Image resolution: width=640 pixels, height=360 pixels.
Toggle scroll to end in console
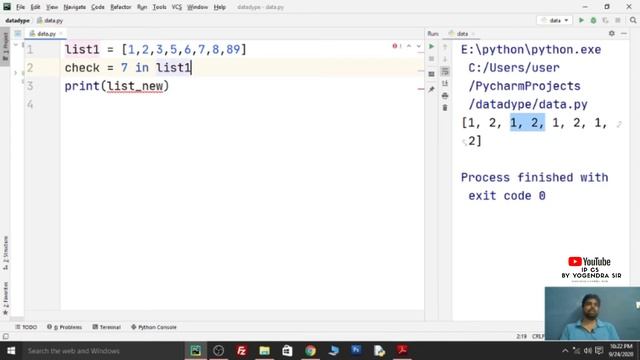(445, 84)
